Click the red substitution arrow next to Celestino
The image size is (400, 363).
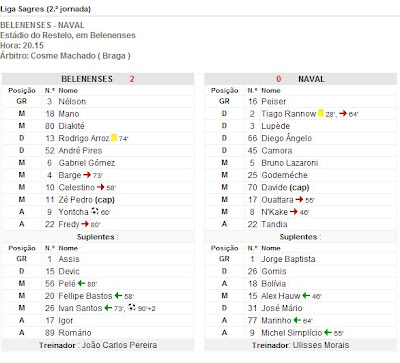[101, 187]
